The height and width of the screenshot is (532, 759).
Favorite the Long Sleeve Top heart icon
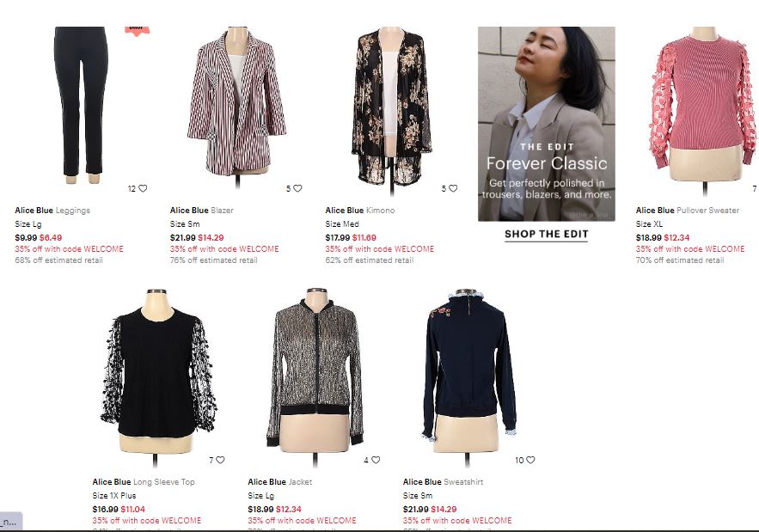tap(220, 460)
